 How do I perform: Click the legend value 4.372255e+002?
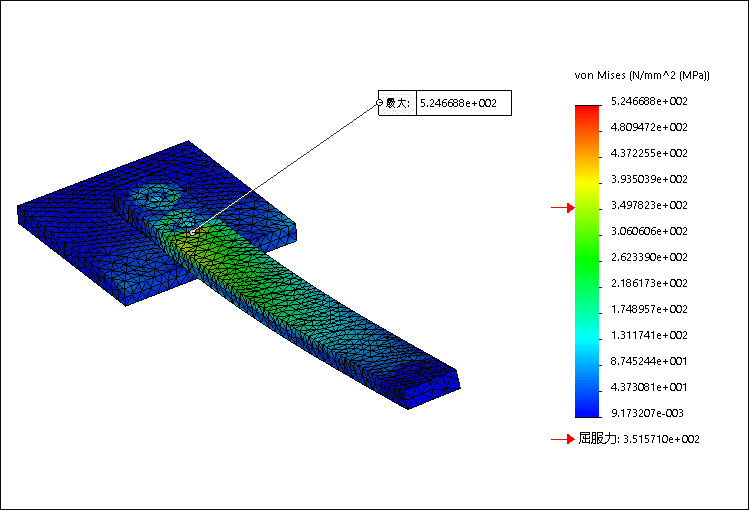click(x=649, y=153)
